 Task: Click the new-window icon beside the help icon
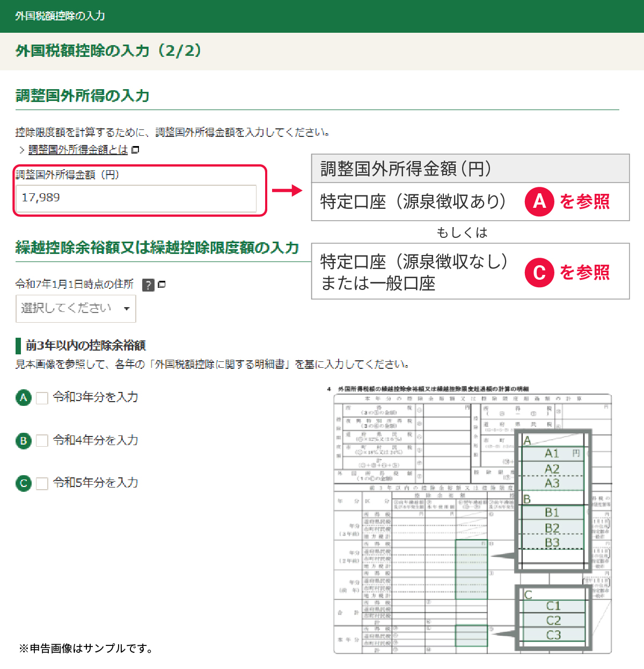point(162,285)
